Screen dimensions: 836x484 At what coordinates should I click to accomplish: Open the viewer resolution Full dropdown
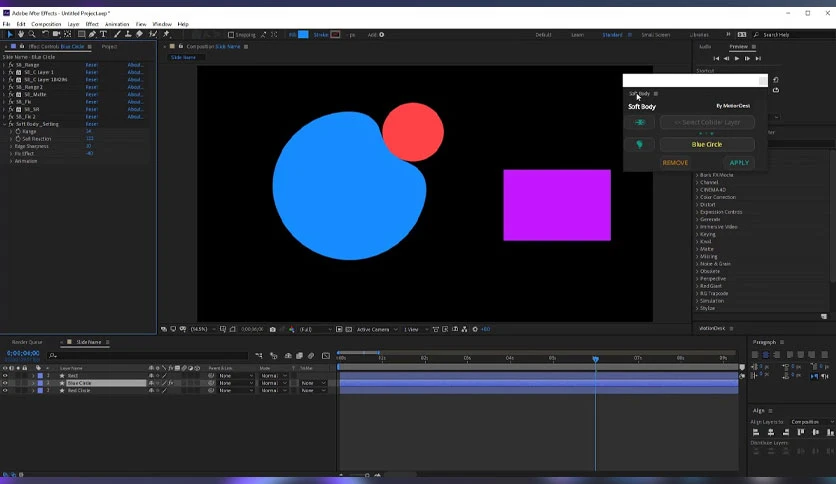315,329
